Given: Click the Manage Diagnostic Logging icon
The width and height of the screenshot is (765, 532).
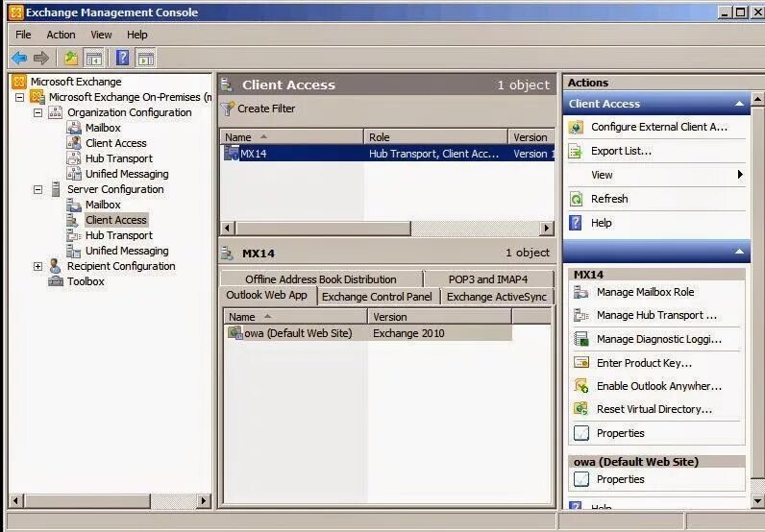Looking at the screenshot, I should point(581,339).
